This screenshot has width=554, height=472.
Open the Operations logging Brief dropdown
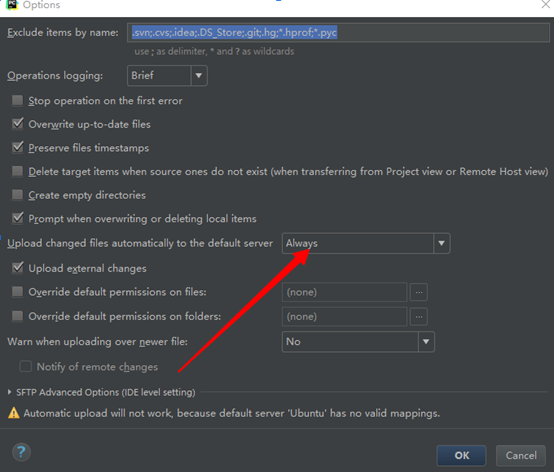click(x=167, y=75)
